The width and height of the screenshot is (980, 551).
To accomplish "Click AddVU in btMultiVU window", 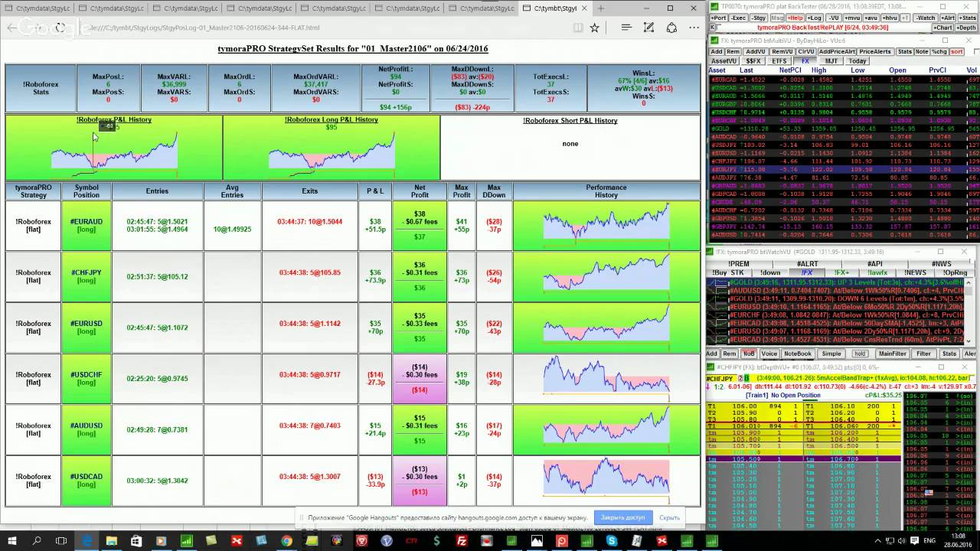I will 756,52.
